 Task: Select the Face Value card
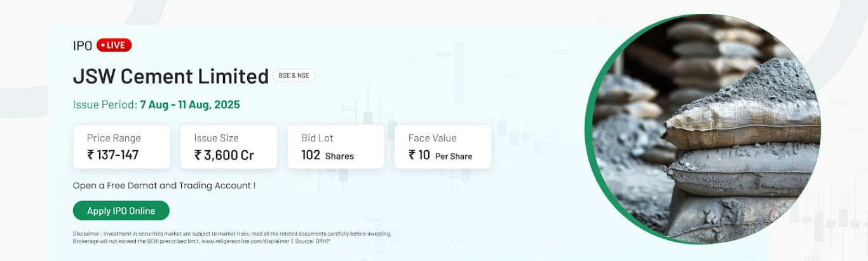[x=443, y=146]
